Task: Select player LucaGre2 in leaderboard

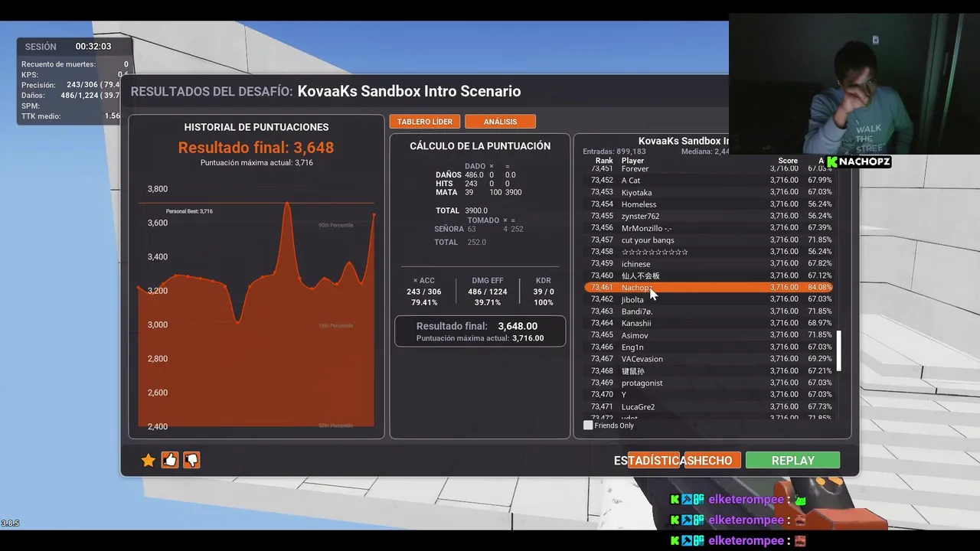Action: (x=709, y=406)
